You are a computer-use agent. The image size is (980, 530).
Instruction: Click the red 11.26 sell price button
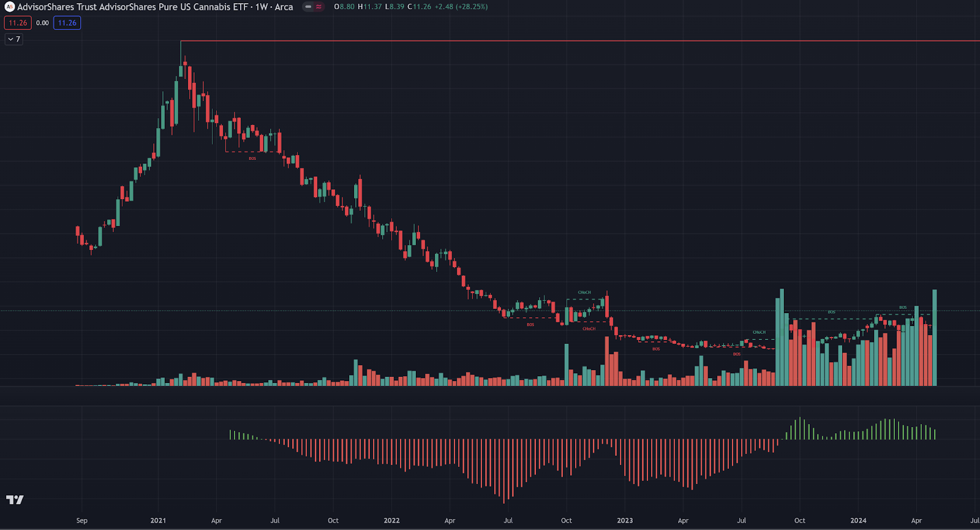coord(18,23)
